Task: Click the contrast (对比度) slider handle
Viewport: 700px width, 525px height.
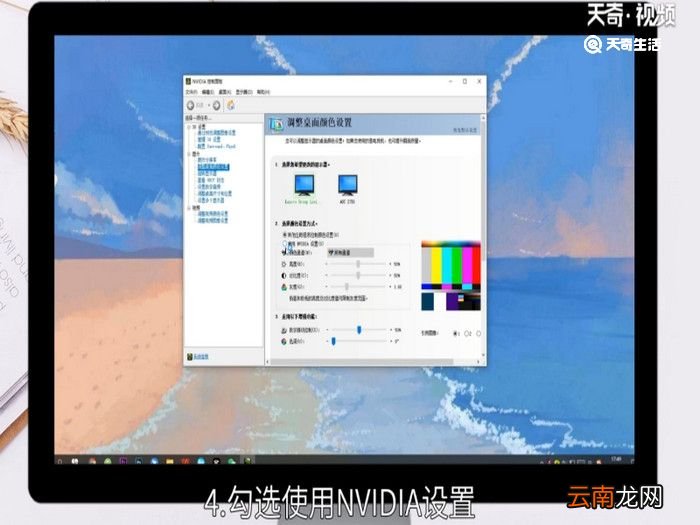Action: click(x=358, y=275)
